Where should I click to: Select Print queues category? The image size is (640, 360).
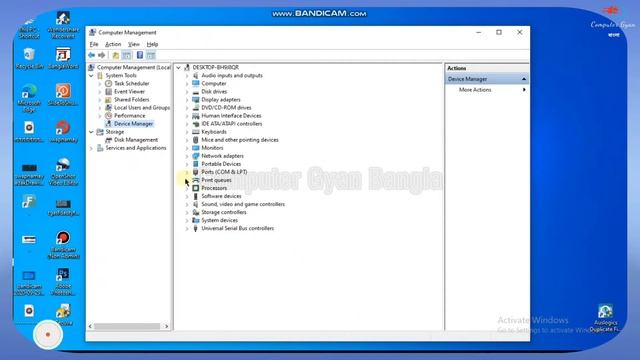click(x=216, y=180)
